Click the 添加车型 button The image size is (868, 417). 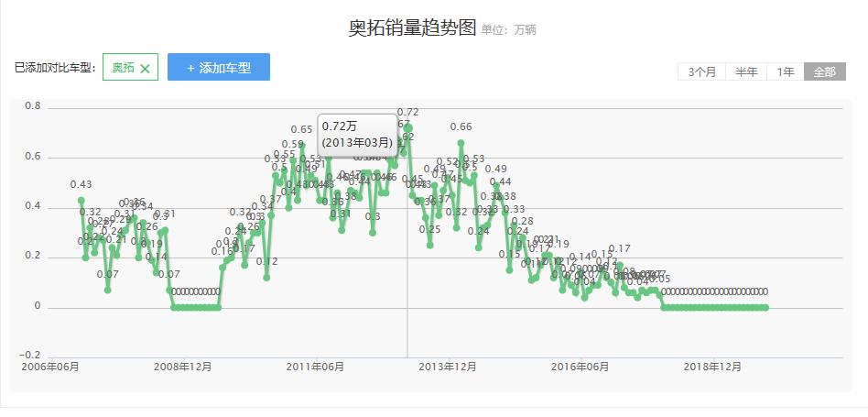click(219, 67)
